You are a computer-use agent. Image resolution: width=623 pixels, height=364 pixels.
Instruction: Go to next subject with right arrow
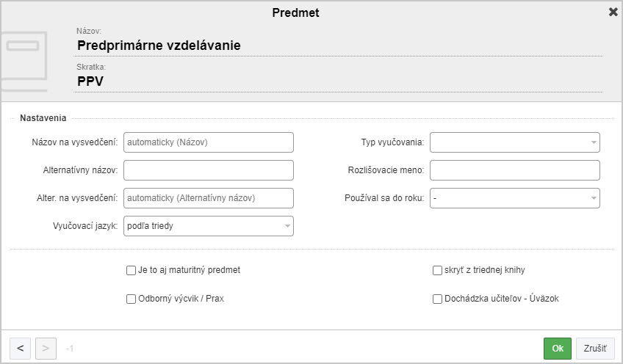(46, 349)
